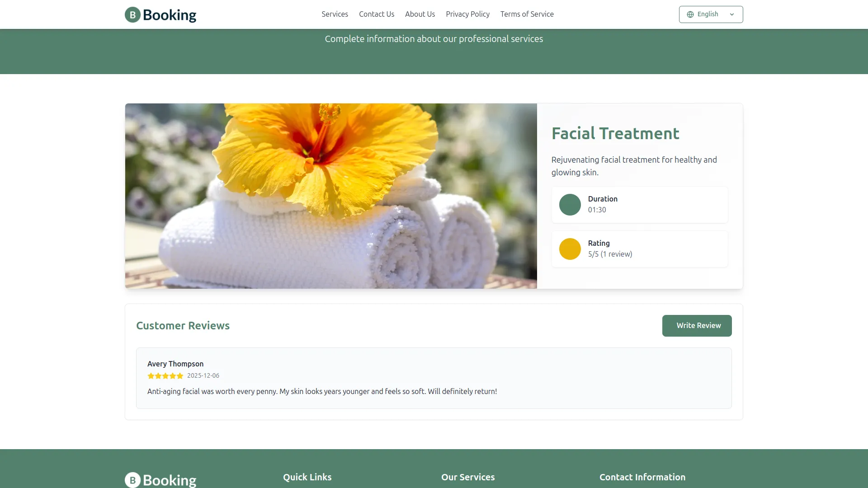This screenshot has width=868, height=488.
Task: Click the Customer Reviews heading
Action: 183,326
